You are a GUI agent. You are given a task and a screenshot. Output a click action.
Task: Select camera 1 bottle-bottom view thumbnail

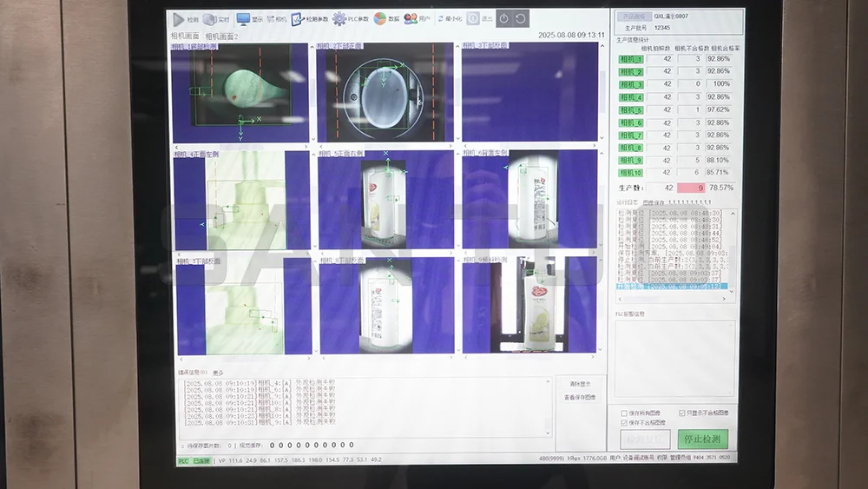click(x=240, y=92)
